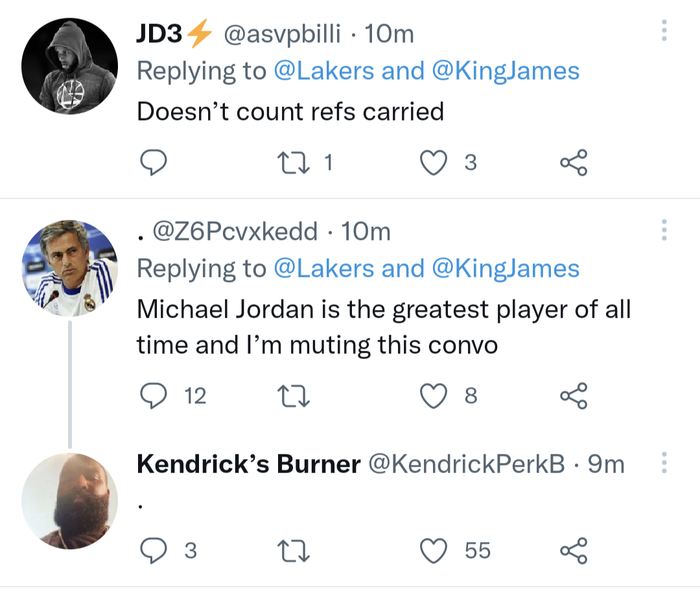View JD3's profile picture
The width and height of the screenshot is (700, 593).
click(x=69, y=67)
